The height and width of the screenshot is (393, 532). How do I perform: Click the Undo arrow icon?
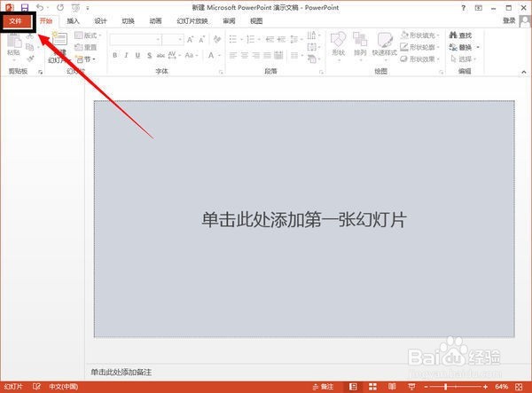point(40,7)
